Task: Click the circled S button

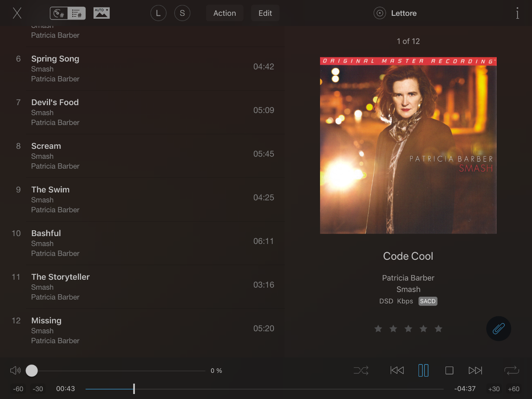Action: 182,13
